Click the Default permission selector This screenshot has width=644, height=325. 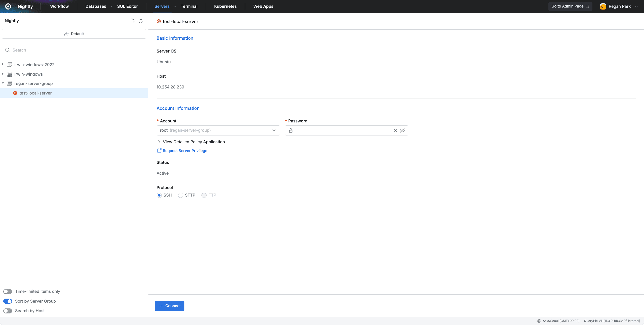pyautogui.click(x=74, y=33)
